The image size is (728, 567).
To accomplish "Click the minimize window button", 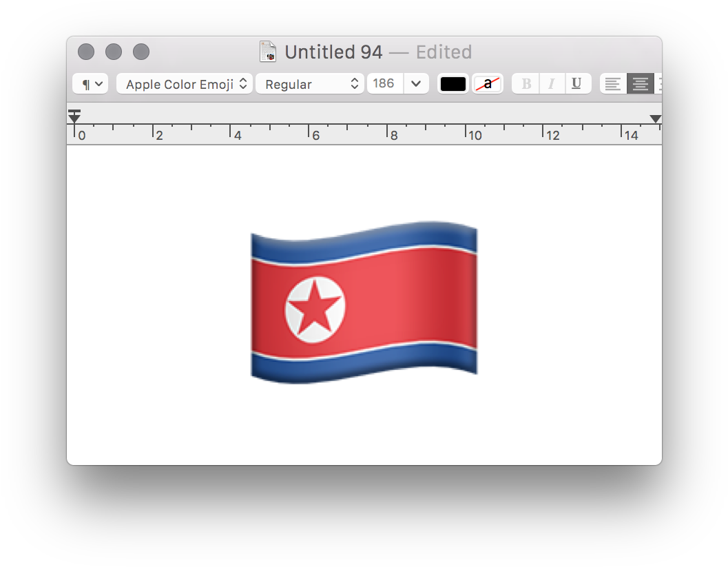I will pos(114,52).
